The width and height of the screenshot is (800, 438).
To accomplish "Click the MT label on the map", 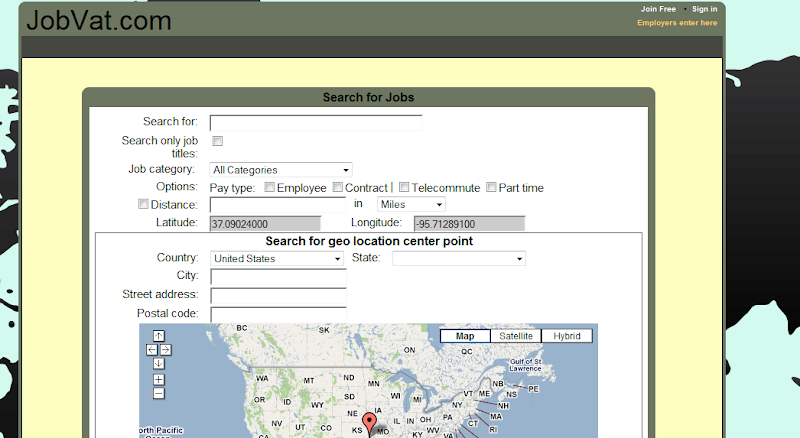I will coord(309,380).
